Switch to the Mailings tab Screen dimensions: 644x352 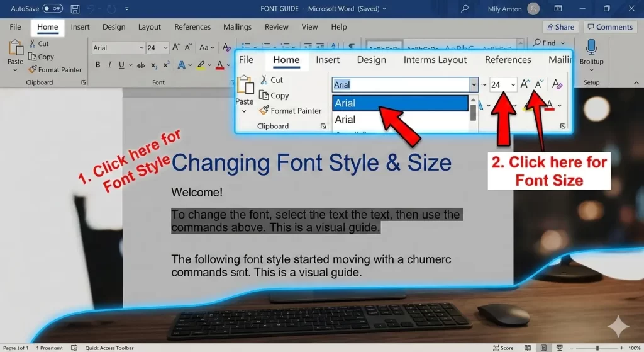pyautogui.click(x=237, y=26)
